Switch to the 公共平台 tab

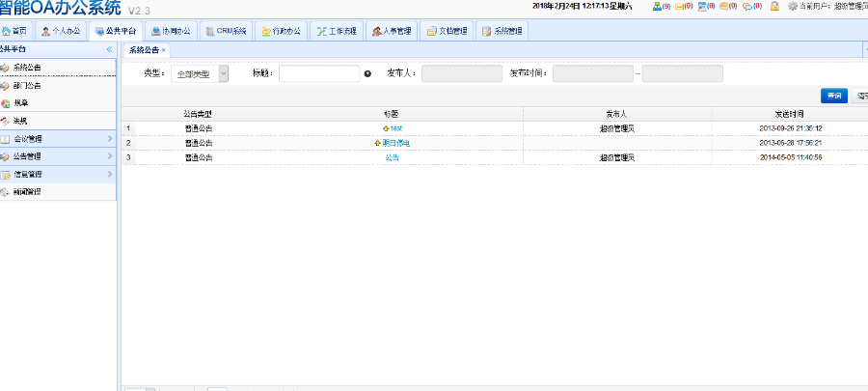tap(115, 31)
